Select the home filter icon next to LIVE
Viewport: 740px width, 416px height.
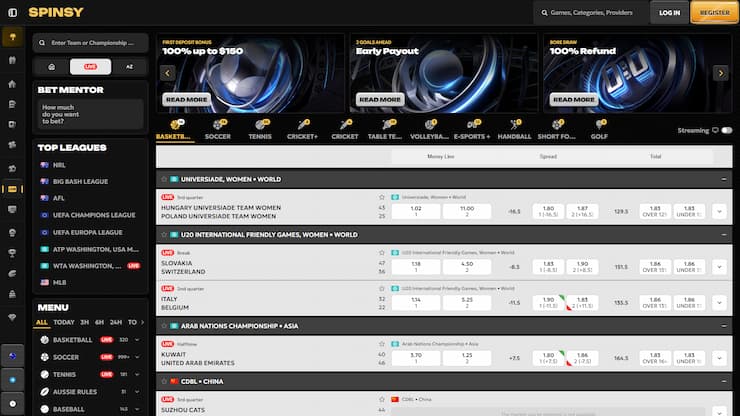pyautogui.click(x=51, y=67)
